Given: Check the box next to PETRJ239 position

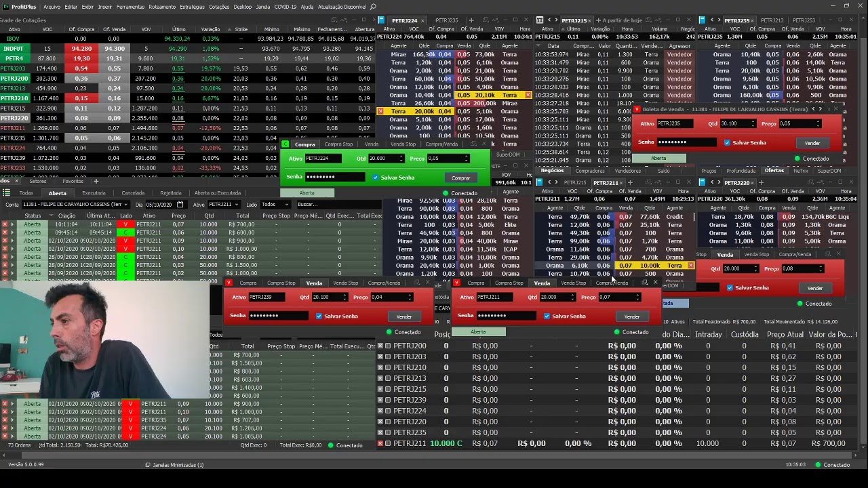Looking at the screenshot, I should coord(388,400).
